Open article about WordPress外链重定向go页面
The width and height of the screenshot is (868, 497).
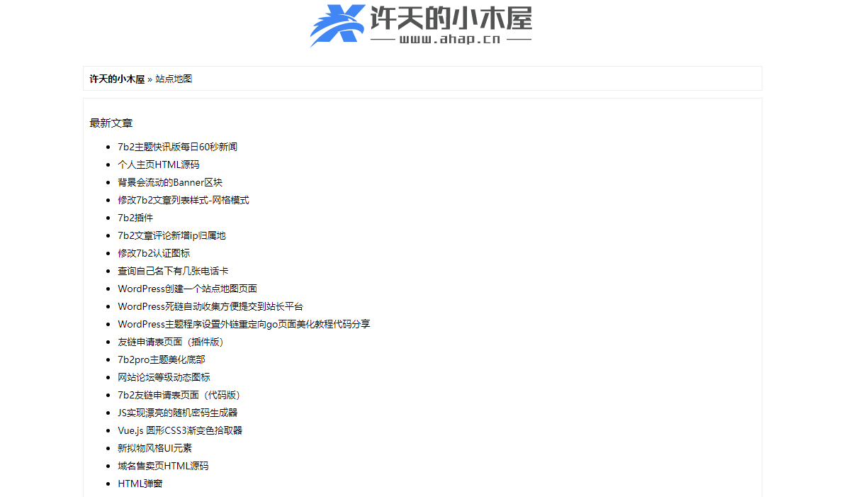pyautogui.click(x=244, y=324)
